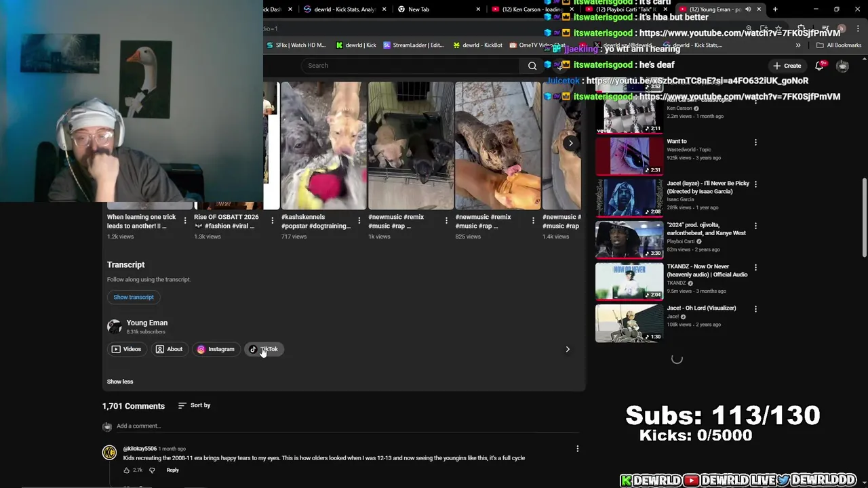Open options for 'Jace! - Oh Lord' video
868x488 pixels.
[x=755, y=308]
